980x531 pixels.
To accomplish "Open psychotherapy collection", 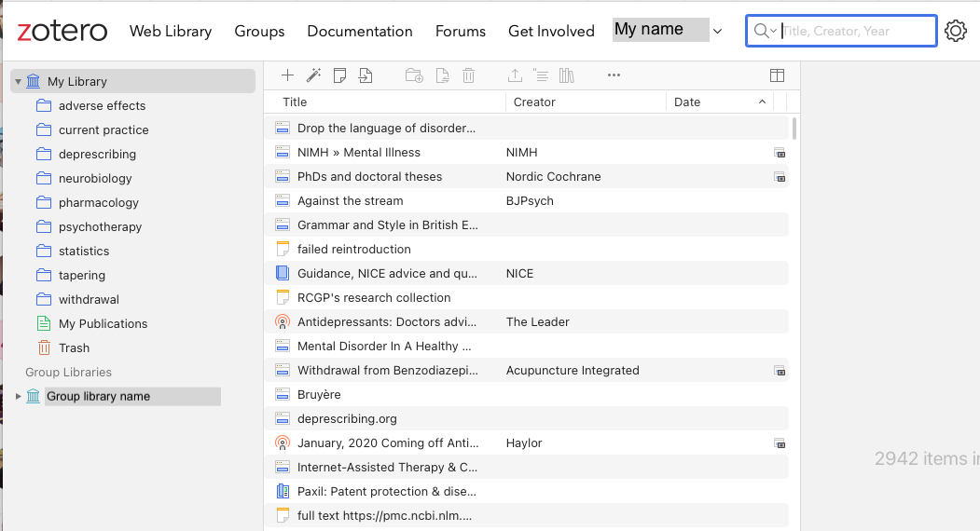I will [100, 226].
